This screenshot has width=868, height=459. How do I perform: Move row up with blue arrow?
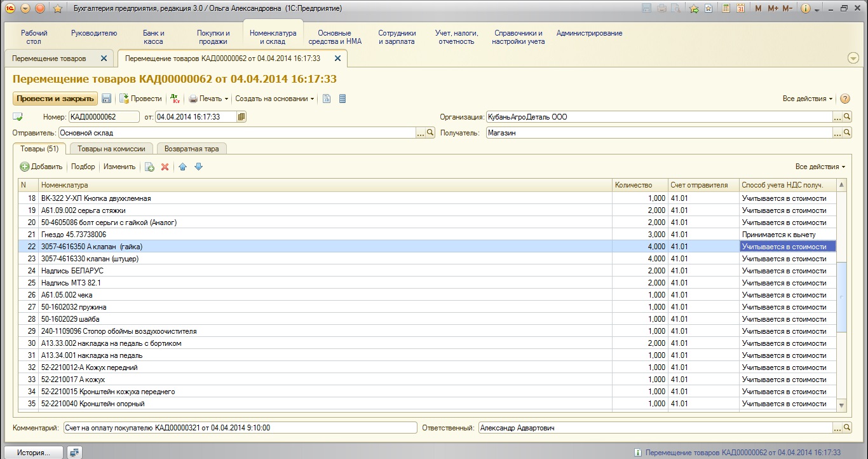point(183,167)
